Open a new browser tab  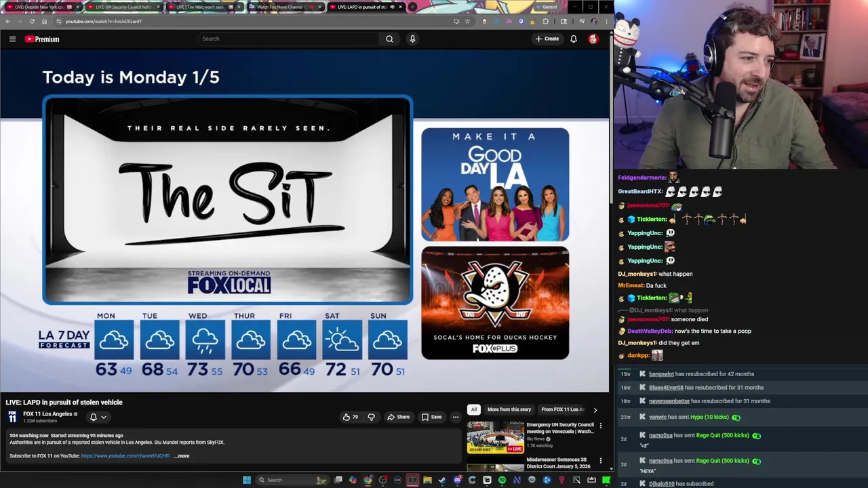[x=412, y=7]
